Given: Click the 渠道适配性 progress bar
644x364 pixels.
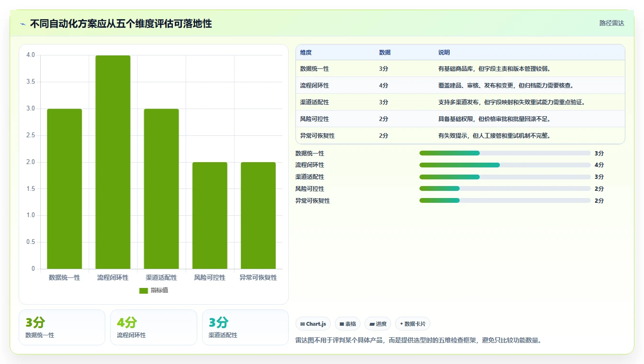Looking at the screenshot, I should point(505,177).
